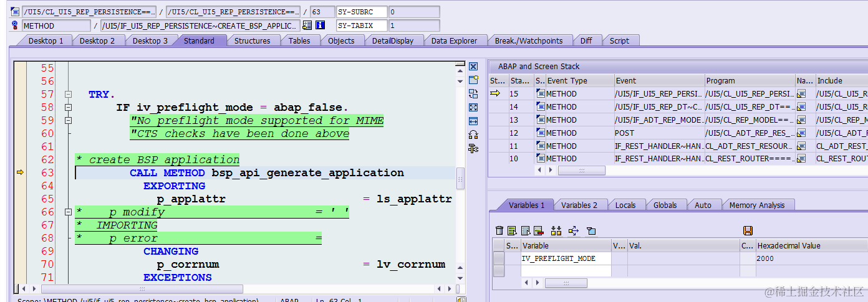868x302 pixels.
Task: Switch to Globals tab
Action: click(x=666, y=205)
